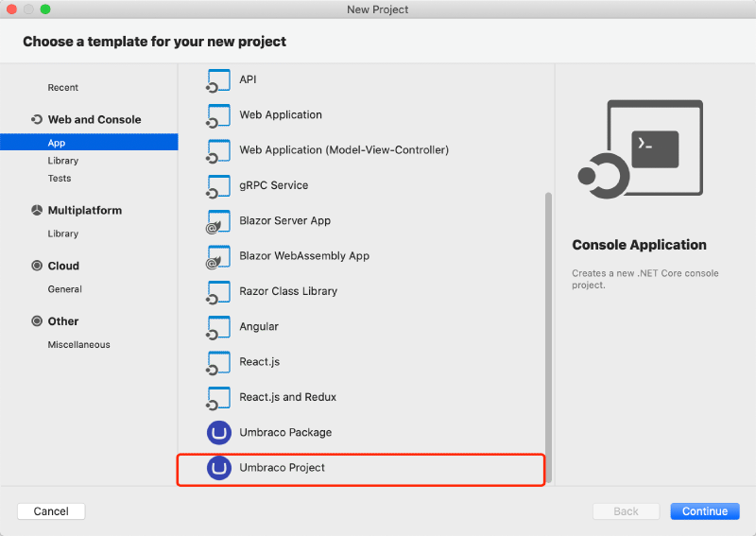Click the React.js and Redux template icon
Screen dimensions: 756x536
pos(218,398)
